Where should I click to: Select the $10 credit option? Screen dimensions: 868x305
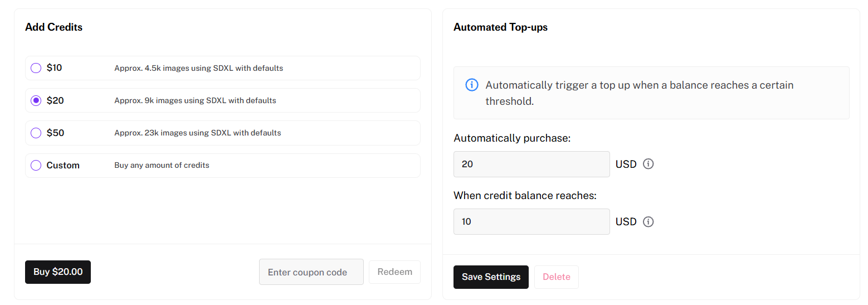[36, 68]
